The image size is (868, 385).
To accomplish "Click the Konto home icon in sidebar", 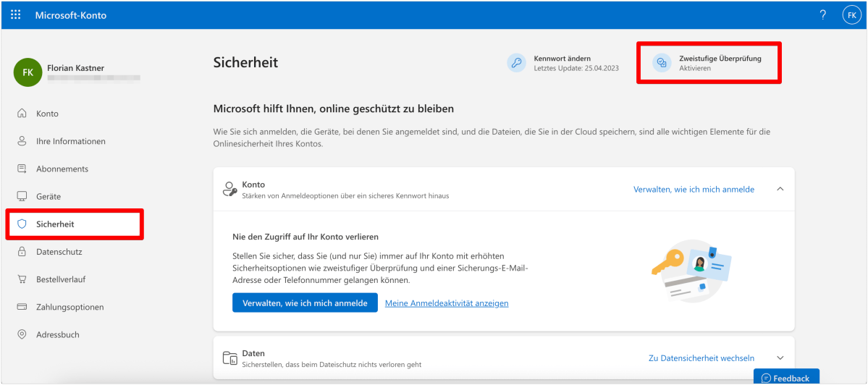I will (22, 114).
